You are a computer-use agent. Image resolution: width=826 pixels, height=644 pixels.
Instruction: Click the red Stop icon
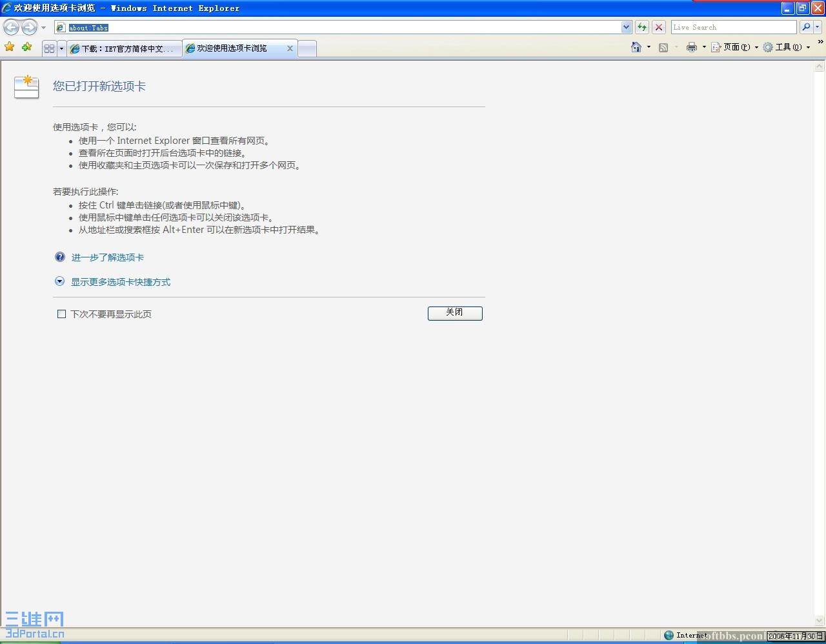[659, 27]
